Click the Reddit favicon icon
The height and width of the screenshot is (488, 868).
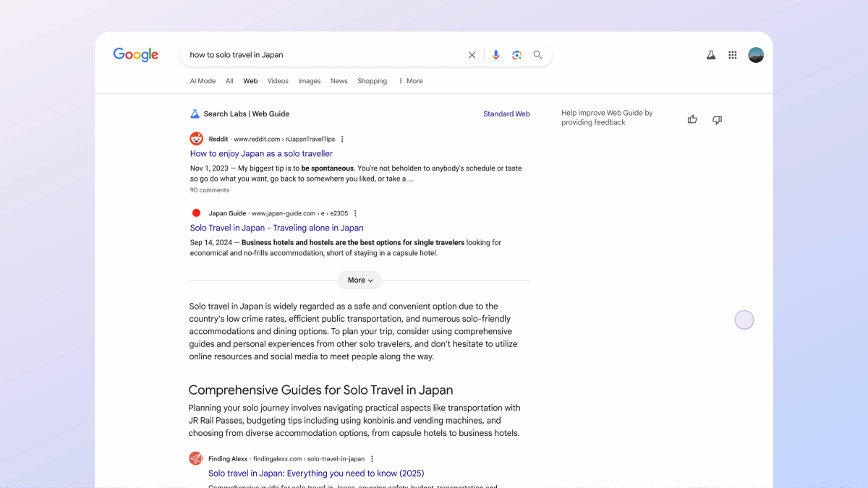coord(196,139)
